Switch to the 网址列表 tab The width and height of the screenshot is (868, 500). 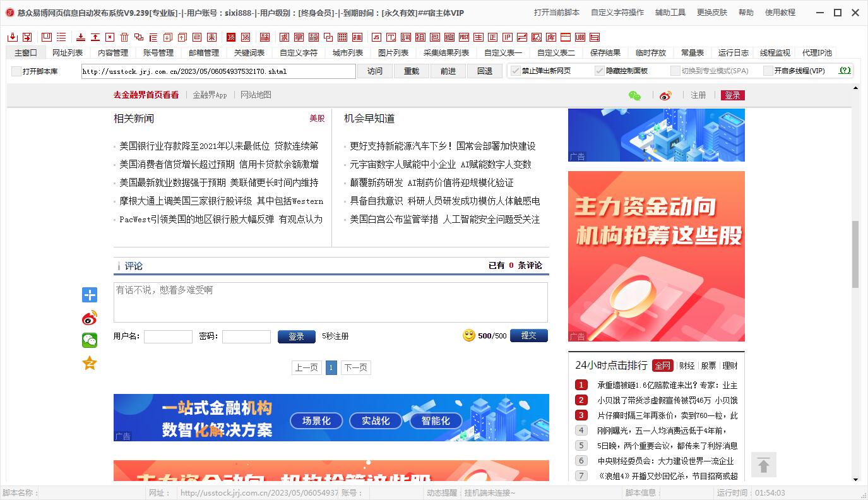click(68, 53)
